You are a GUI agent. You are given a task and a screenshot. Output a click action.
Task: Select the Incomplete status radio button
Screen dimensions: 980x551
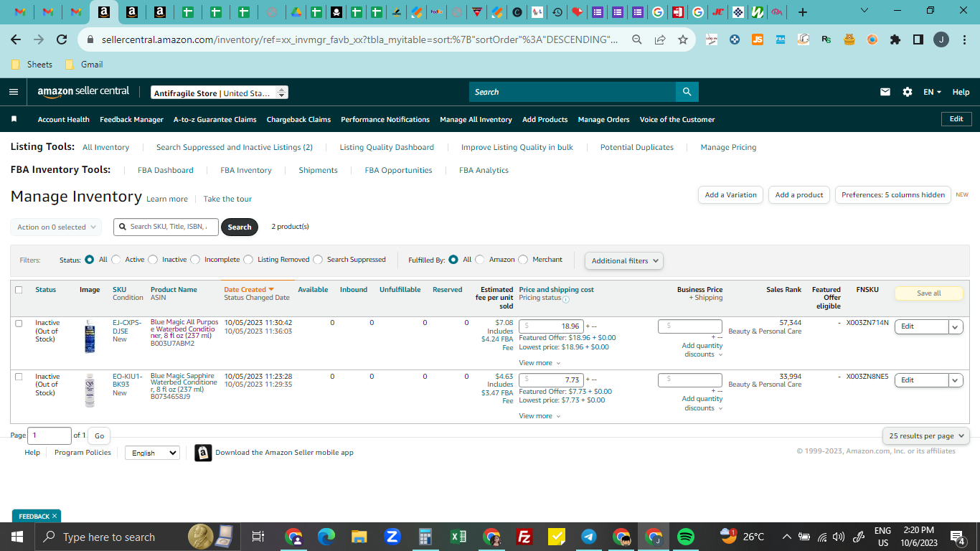[195, 260]
